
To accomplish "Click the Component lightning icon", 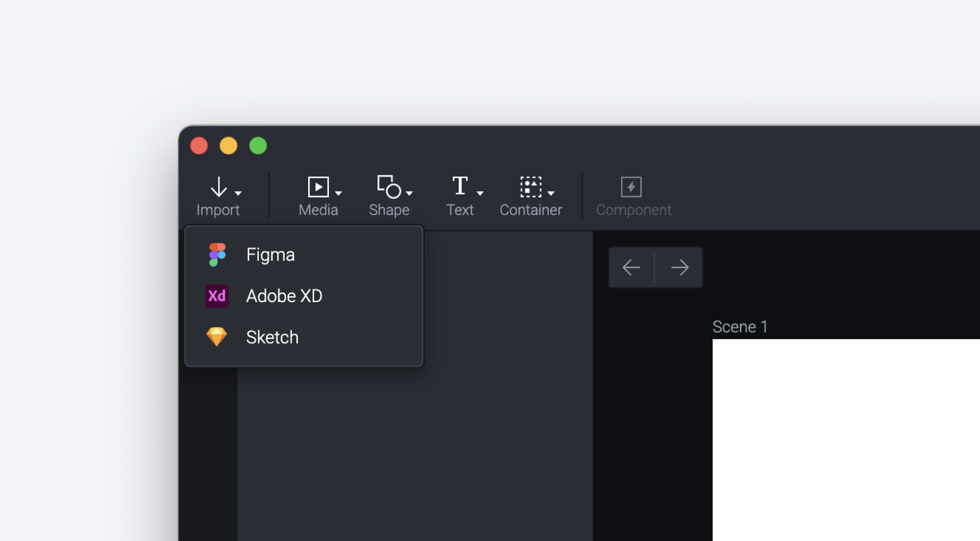I will click(631, 187).
